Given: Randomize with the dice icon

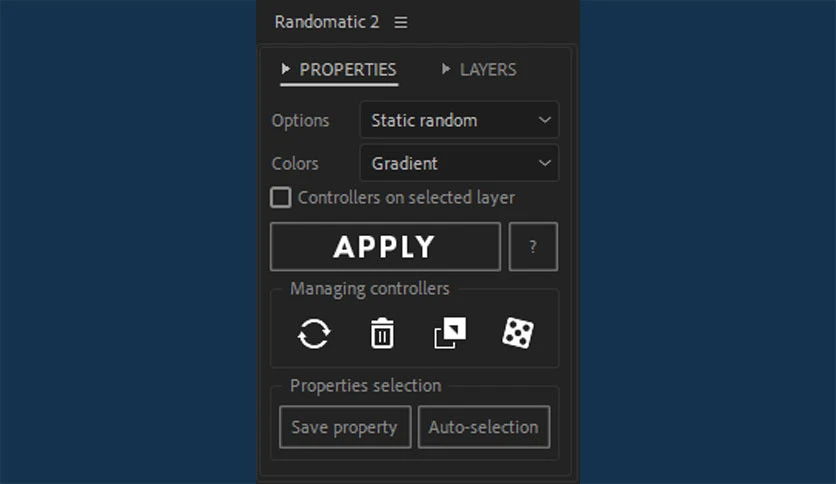Looking at the screenshot, I should (518, 333).
